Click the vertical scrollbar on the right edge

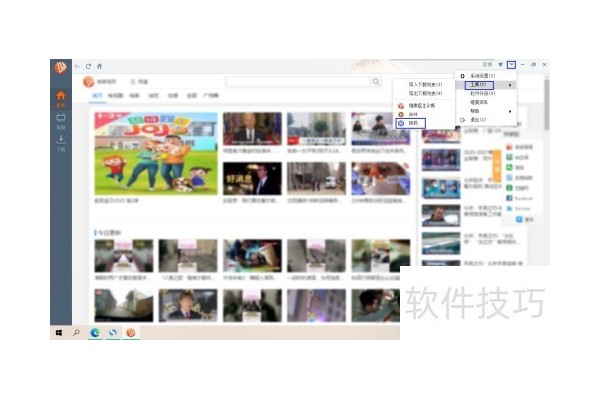(547, 103)
